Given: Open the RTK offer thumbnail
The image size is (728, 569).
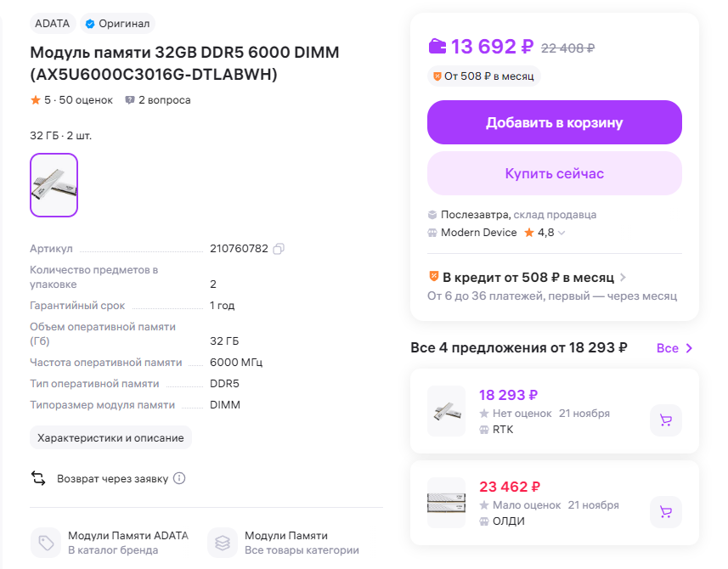Looking at the screenshot, I should 446,411.
